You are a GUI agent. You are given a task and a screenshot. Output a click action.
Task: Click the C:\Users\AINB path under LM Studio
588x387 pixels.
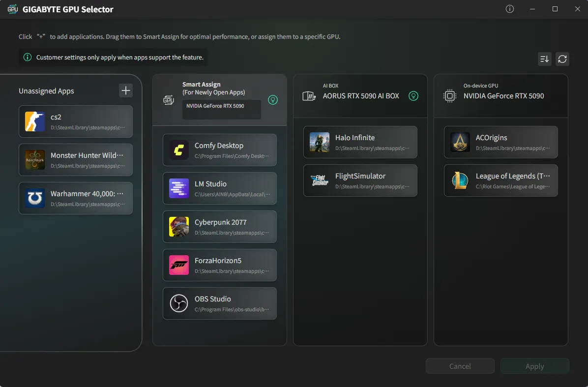tap(232, 194)
